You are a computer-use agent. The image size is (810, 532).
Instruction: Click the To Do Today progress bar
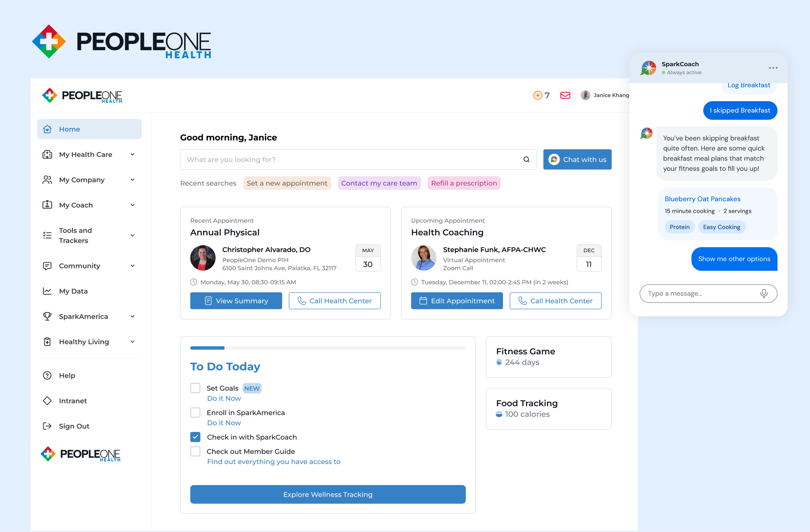pos(328,348)
